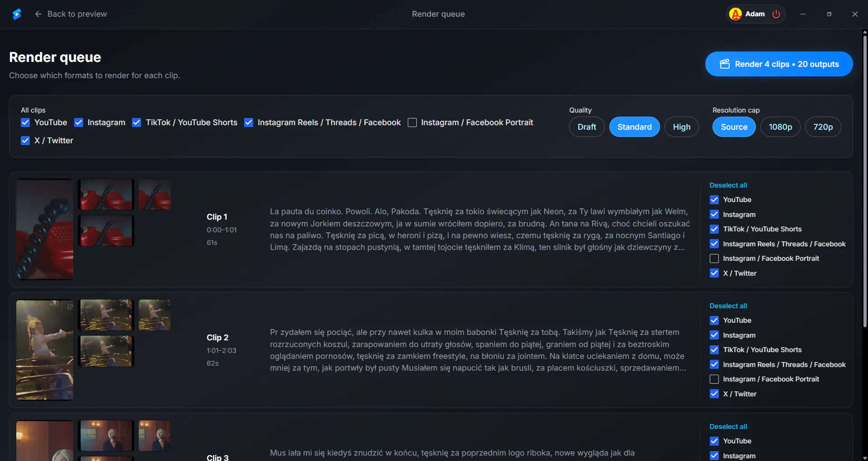Maximize the window
Image resolution: width=868 pixels, height=461 pixels.
click(x=829, y=14)
